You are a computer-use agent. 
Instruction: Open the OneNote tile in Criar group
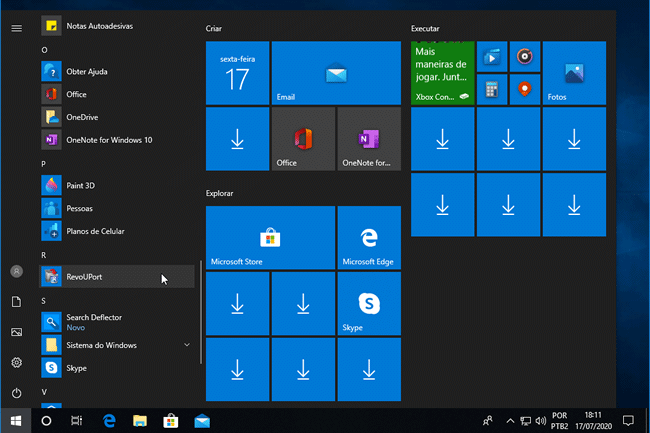click(x=369, y=139)
